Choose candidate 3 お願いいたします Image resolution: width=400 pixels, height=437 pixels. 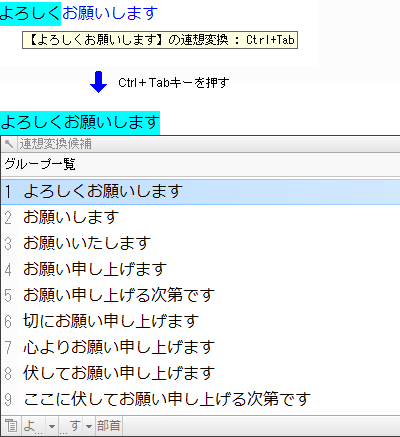pyautogui.click(x=200, y=243)
